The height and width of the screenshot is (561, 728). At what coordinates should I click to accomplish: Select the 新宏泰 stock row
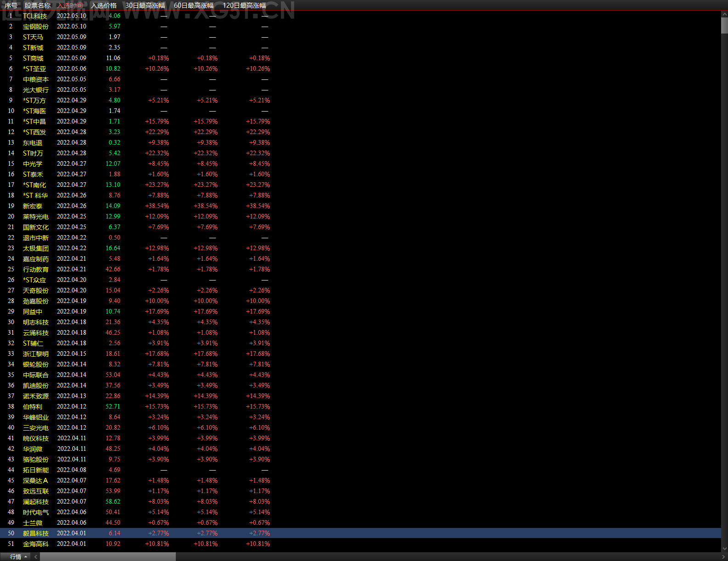pos(360,206)
